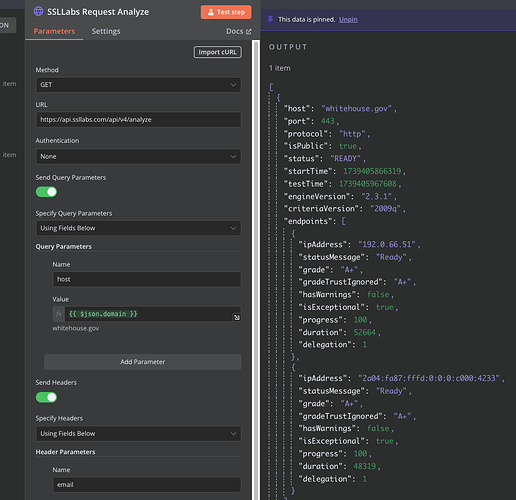Toggle off Send Headers switch
Screen dimensions: 516x500
pos(46,397)
